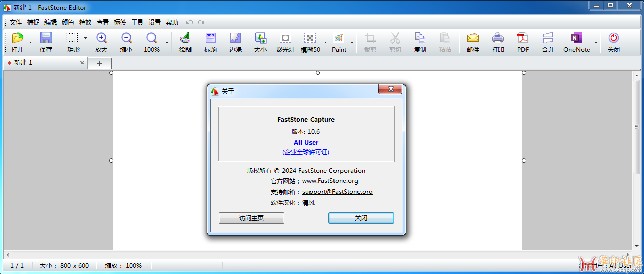
Task: Open the www.FastStone.org link
Action: tap(330, 181)
